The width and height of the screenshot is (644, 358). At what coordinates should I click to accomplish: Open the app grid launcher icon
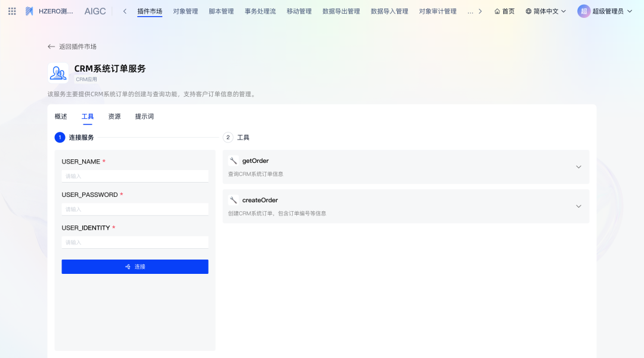(x=12, y=11)
